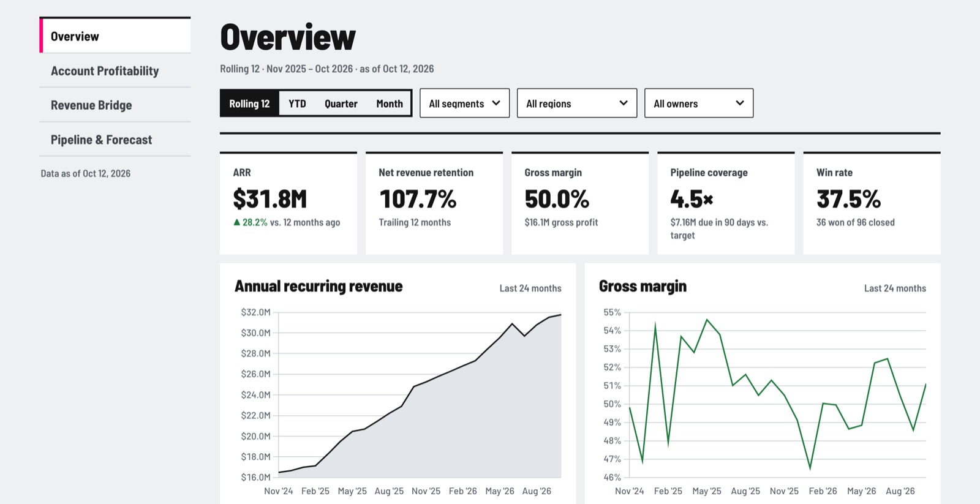Click the Annual recurring revenue chart title

[x=318, y=287]
